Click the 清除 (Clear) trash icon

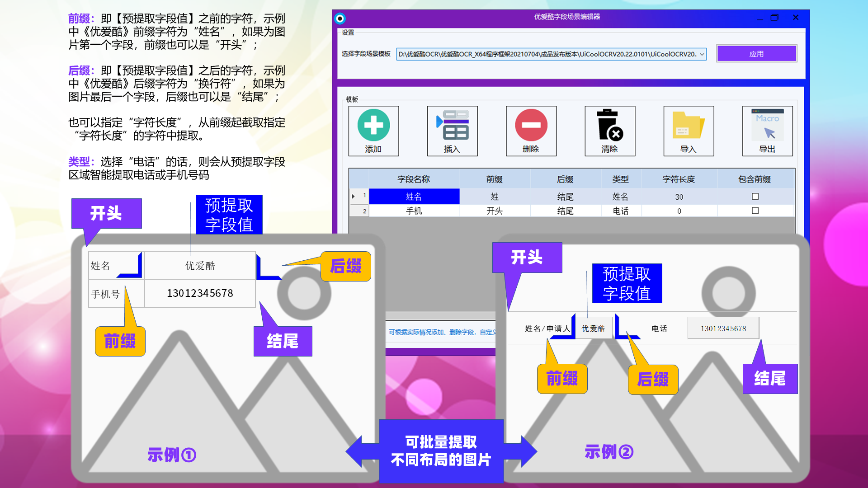[x=609, y=126]
